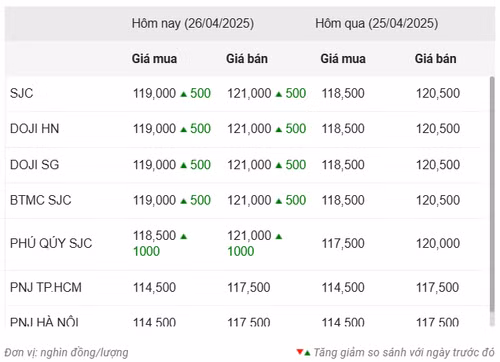This screenshot has width=500, height=362.
Task: Click DOJI HN yesterday's sell price 120,500
Action: (x=438, y=129)
